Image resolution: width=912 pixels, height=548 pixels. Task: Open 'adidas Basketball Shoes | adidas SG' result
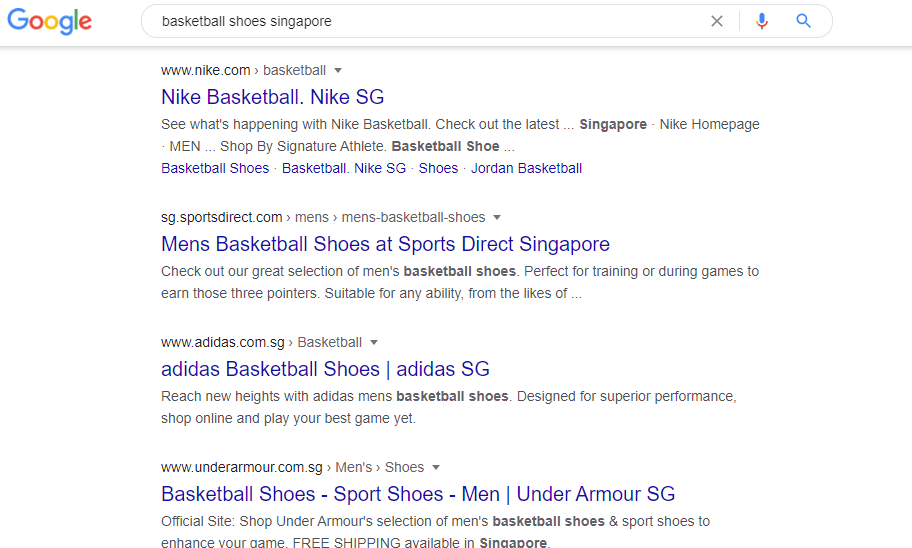click(325, 369)
